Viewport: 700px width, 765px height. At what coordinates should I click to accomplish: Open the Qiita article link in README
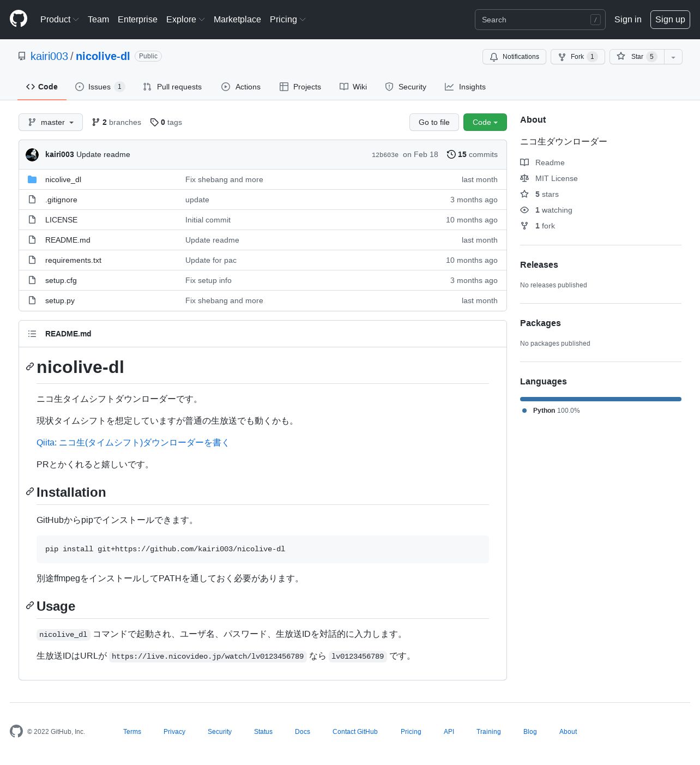tap(132, 443)
